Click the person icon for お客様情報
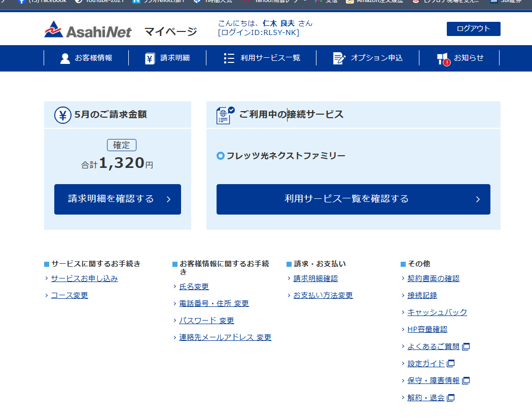The height and width of the screenshot is (420, 532). coord(65,58)
